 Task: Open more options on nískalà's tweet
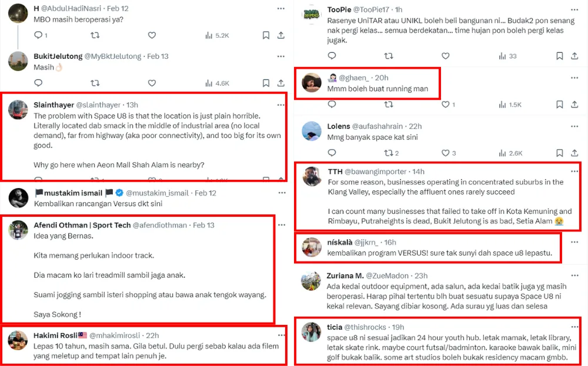pyautogui.click(x=574, y=241)
